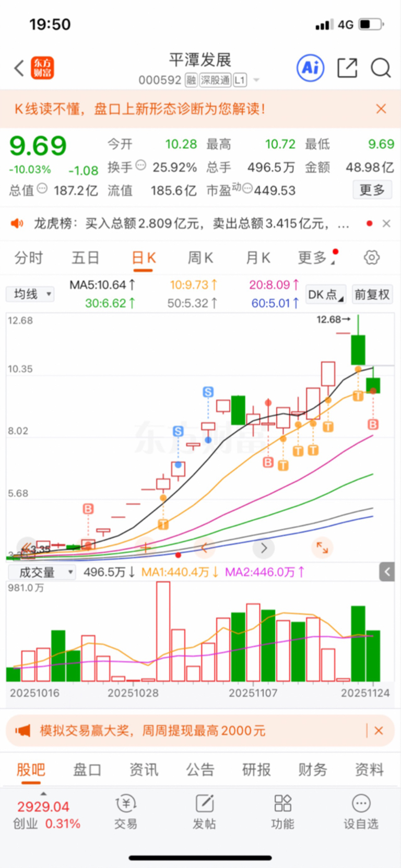
Task: Tap the current price 9.69
Action: pos(38,146)
